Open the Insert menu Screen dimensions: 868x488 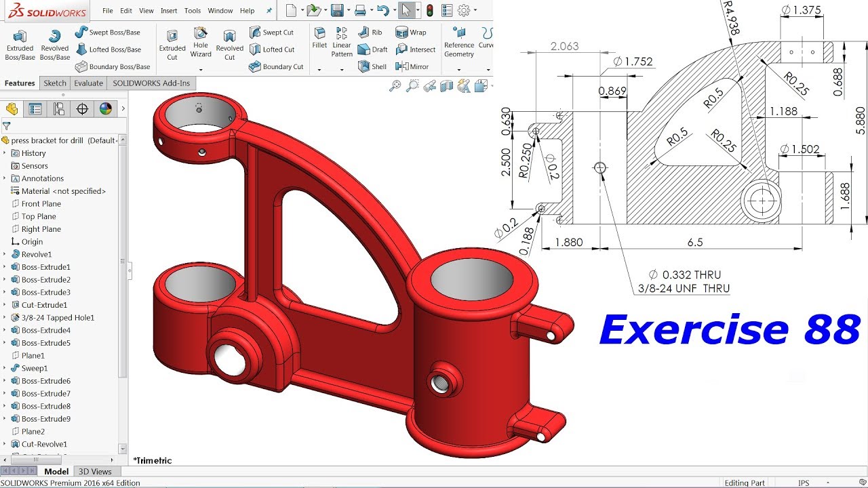169,11
